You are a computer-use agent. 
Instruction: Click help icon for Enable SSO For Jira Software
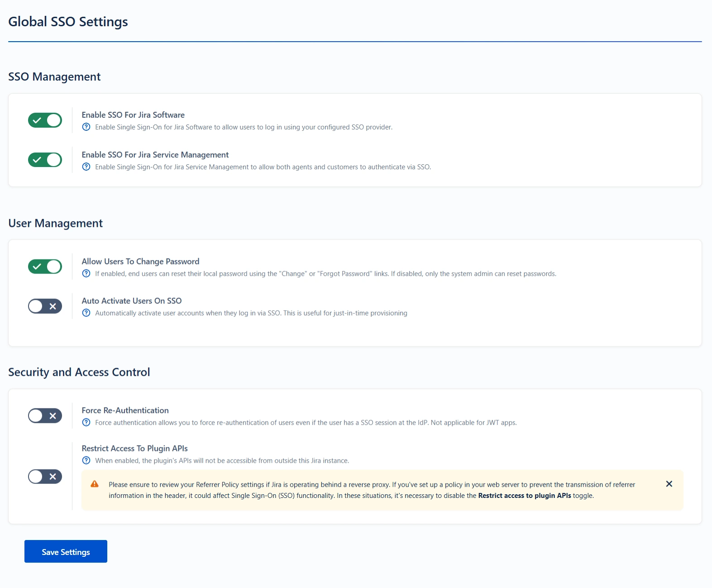86,127
